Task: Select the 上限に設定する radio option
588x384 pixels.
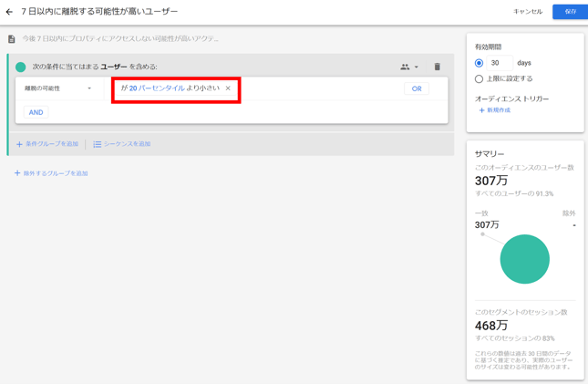Action: (479, 79)
